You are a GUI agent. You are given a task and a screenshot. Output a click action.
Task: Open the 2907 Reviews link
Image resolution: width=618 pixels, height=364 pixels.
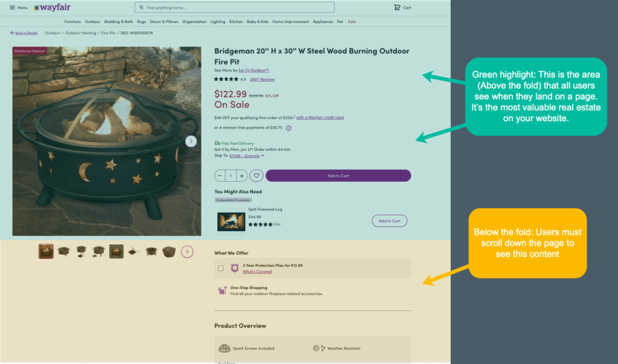click(262, 79)
